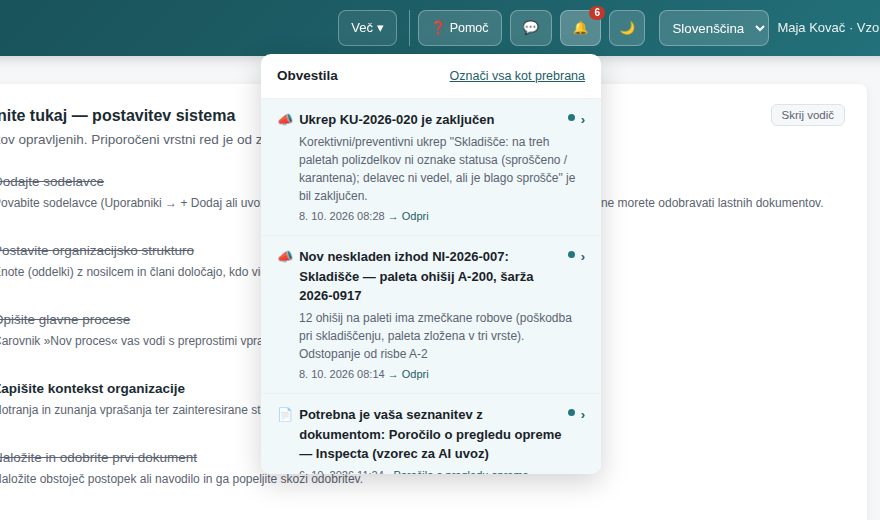880x520 pixels.
Task: Click 'Odpri' link dated 8. 10. 2026 08:14
Action: [x=415, y=374]
